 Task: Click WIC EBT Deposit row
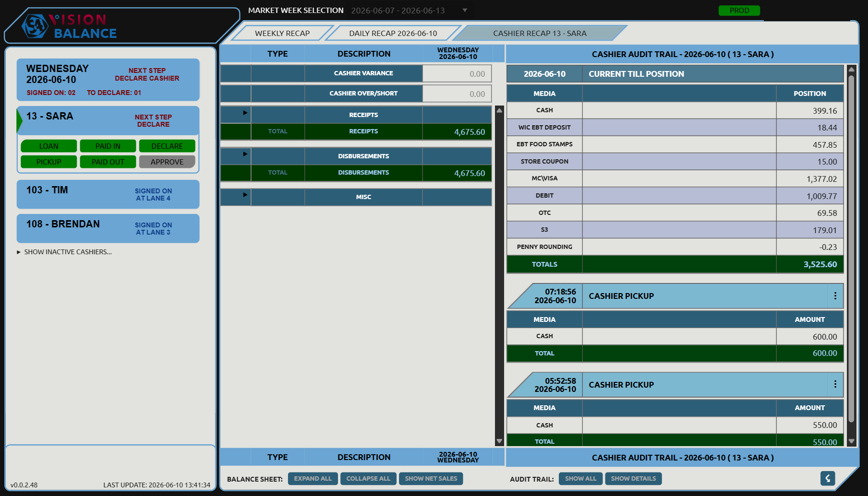pos(675,127)
